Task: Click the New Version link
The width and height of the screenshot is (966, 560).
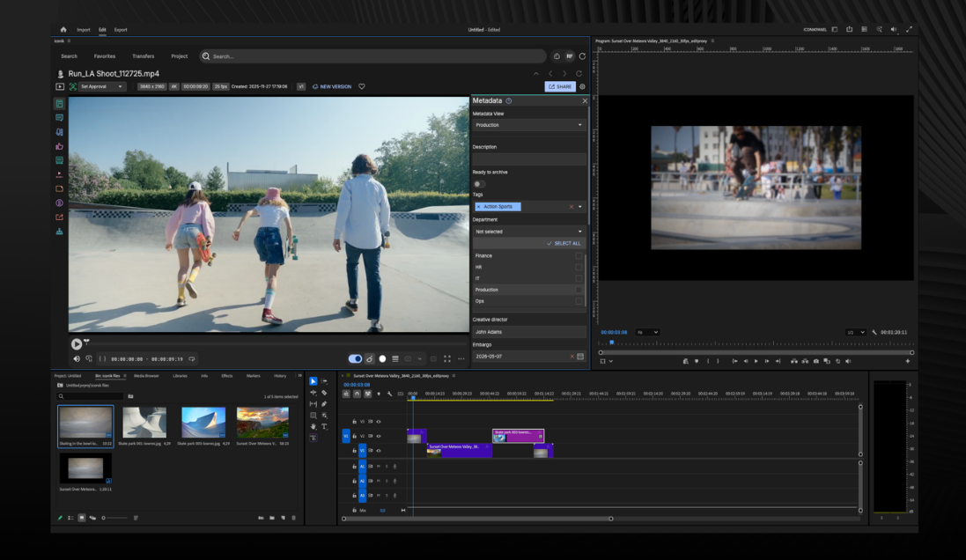Action: [332, 87]
